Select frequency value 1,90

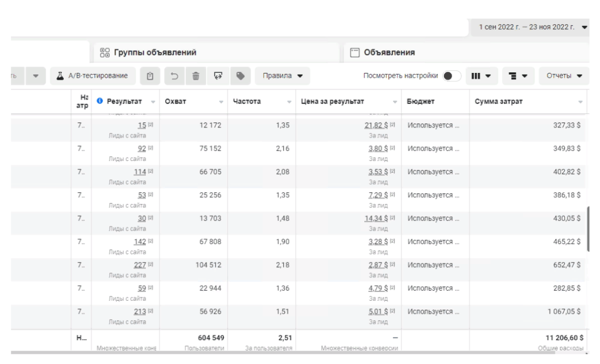pos(283,242)
